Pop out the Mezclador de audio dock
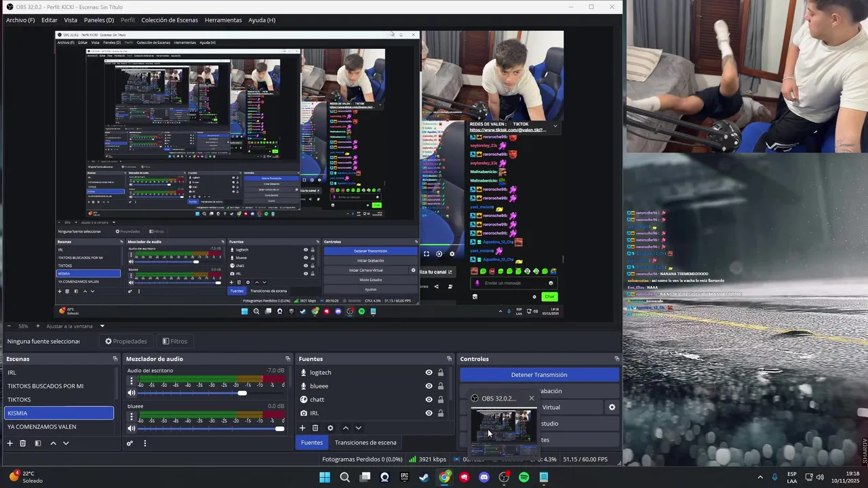The width and height of the screenshot is (868, 488). (288, 359)
